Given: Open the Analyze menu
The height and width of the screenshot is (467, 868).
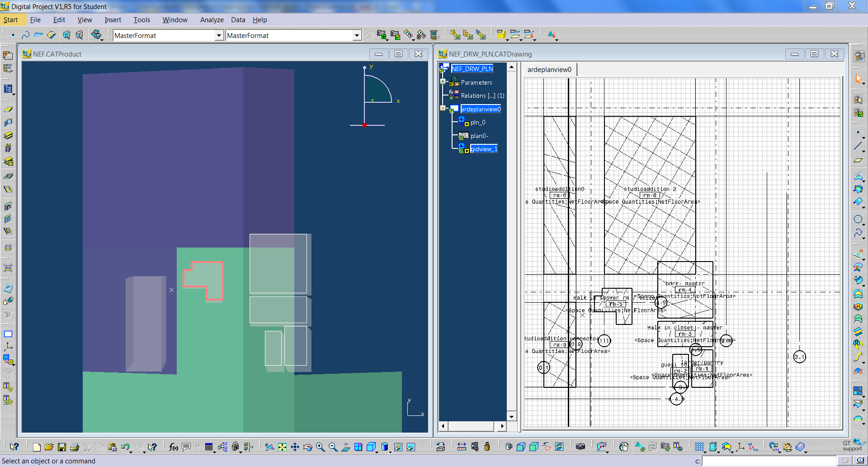Looking at the screenshot, I should point(212,20).
